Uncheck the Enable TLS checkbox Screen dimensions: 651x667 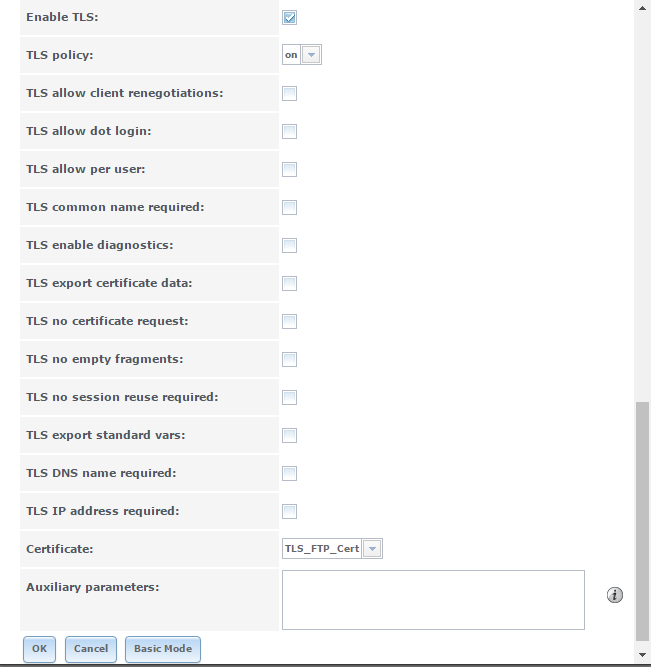pos(289,17)
